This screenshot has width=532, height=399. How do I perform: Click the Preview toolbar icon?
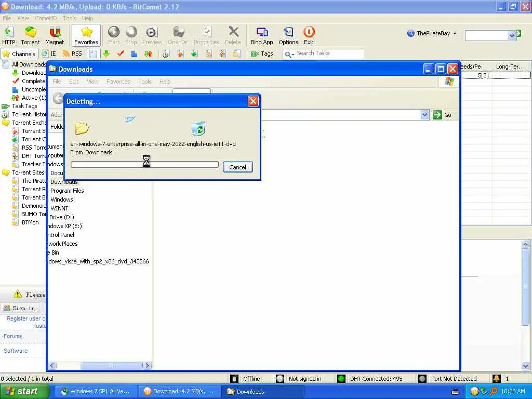click(x=152, y=35)
